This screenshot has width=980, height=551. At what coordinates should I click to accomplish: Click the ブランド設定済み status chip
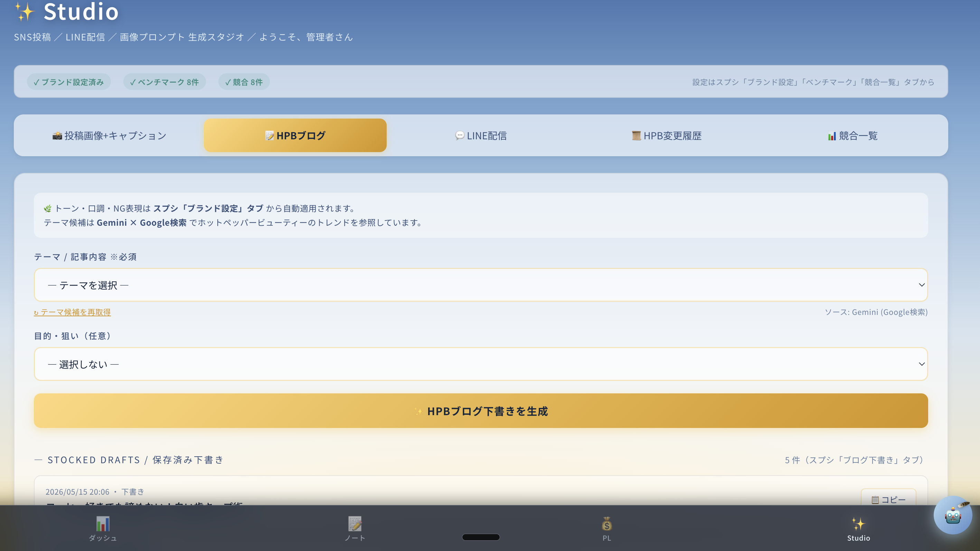coord(68,82)
